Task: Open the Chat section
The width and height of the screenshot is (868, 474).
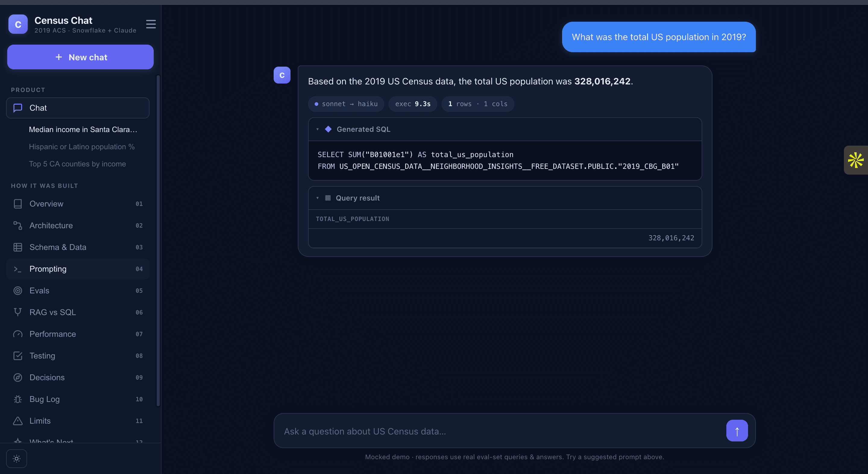Action: pos(77,108)
